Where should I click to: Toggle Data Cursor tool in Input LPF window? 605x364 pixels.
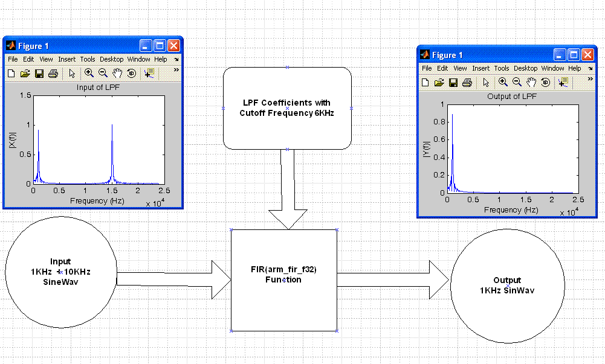tap(149, 74)
